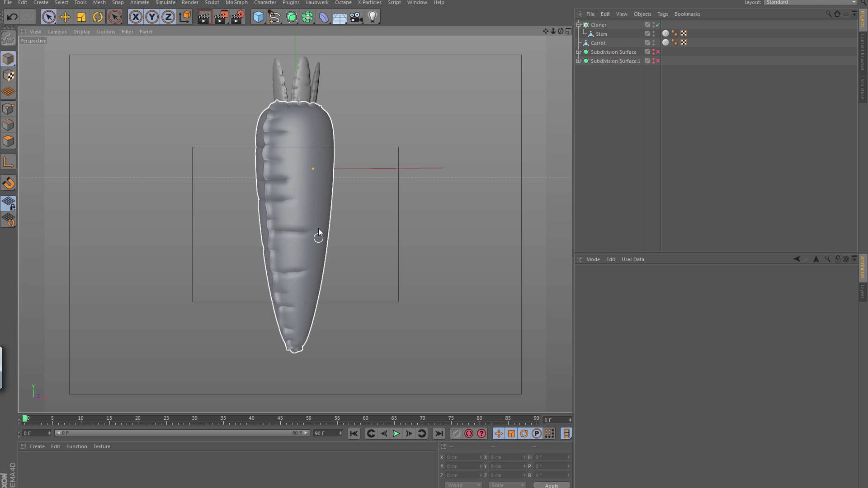
Task: Expand the Subdivision Surface.1 tree item
Action: [x=580, y=61]
